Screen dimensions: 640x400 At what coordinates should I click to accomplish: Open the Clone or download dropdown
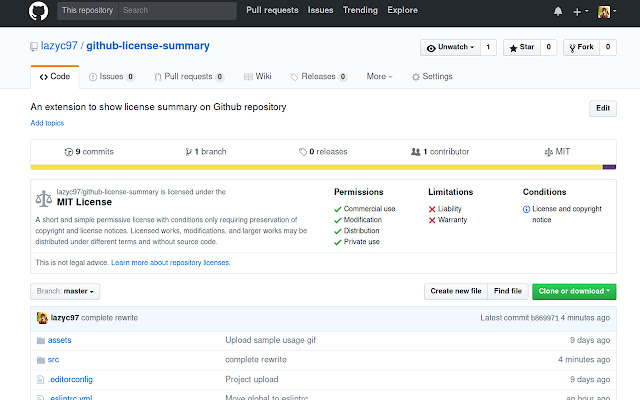coord(573,291)
